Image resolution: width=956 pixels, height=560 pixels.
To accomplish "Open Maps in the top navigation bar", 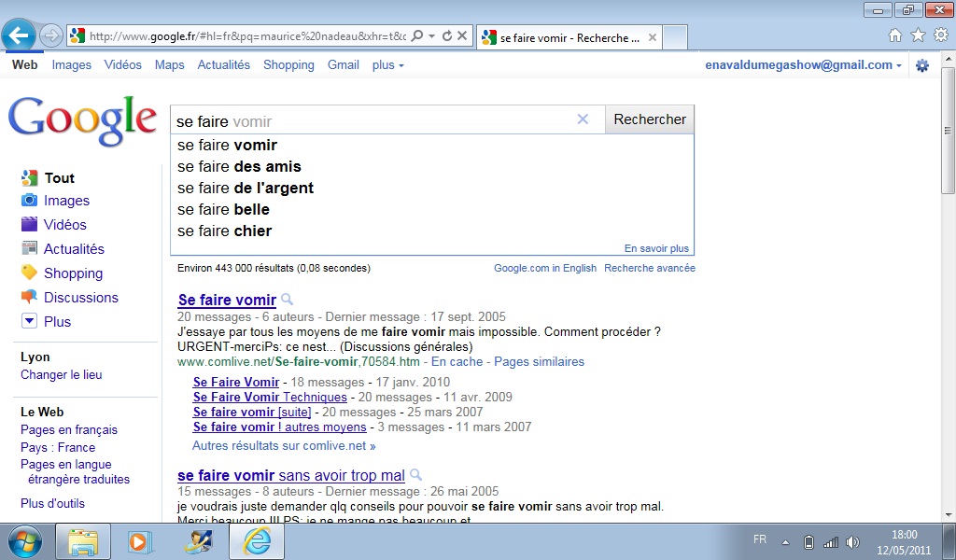I will click(170, 64).
